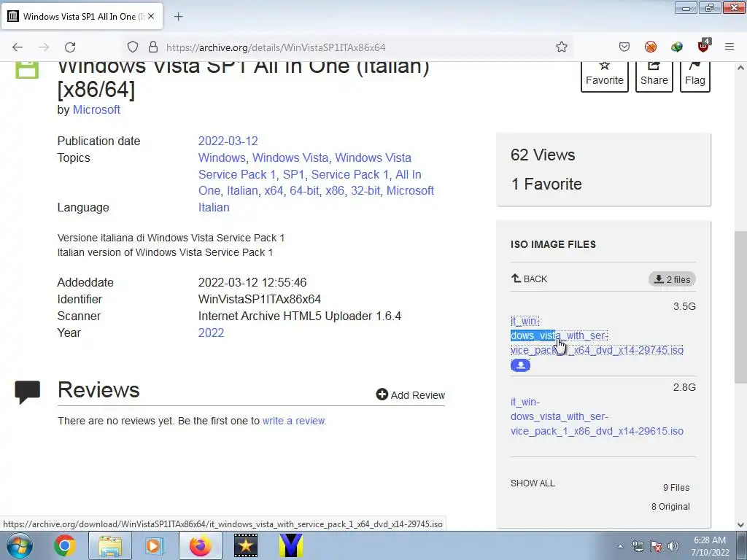Click identifier WinVistaSP1ITAx86x64 text
This screenshot has height=560, width=747.
(259, 299)
